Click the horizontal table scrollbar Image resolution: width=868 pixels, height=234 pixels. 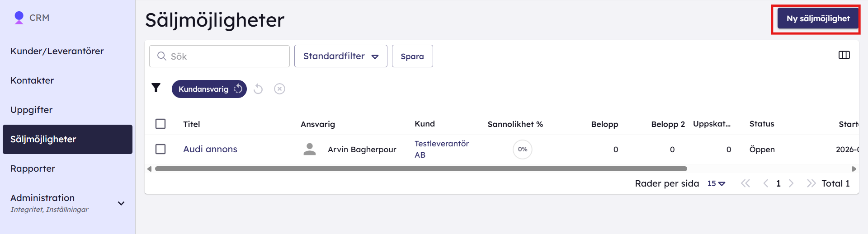(x=421, y=169)
